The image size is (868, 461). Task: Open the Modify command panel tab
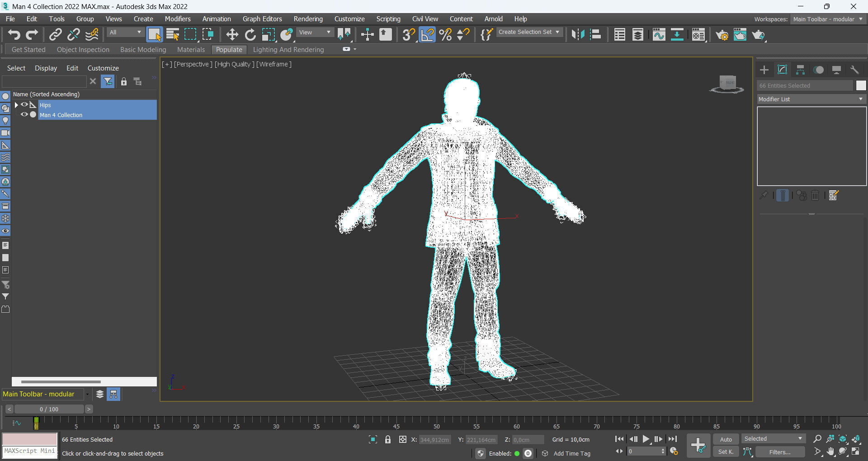782,70
